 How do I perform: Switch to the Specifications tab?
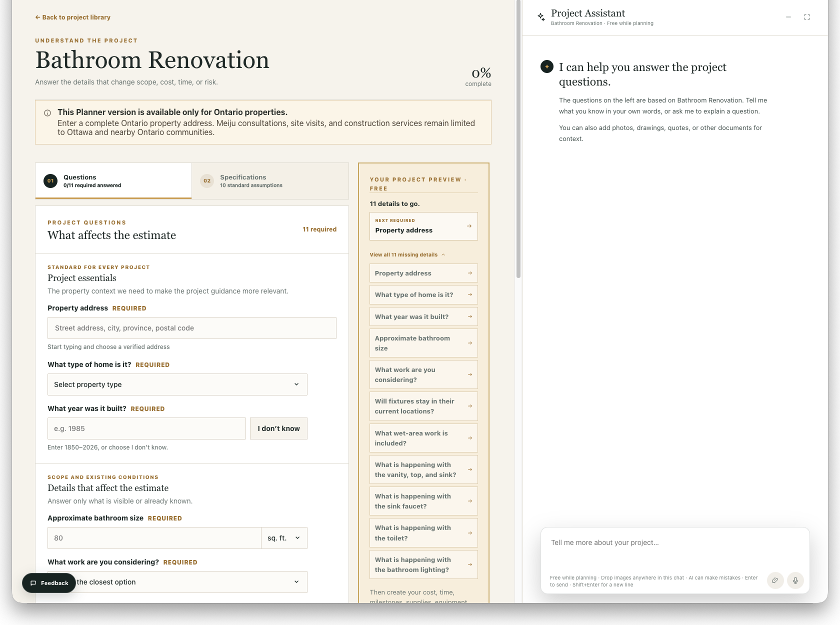[x=270, y=180]
